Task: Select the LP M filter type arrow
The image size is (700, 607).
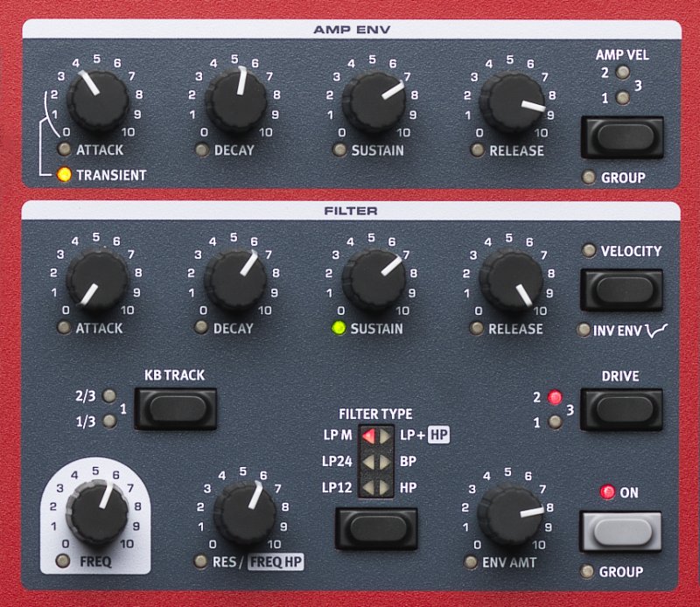Action: point(368,435)
